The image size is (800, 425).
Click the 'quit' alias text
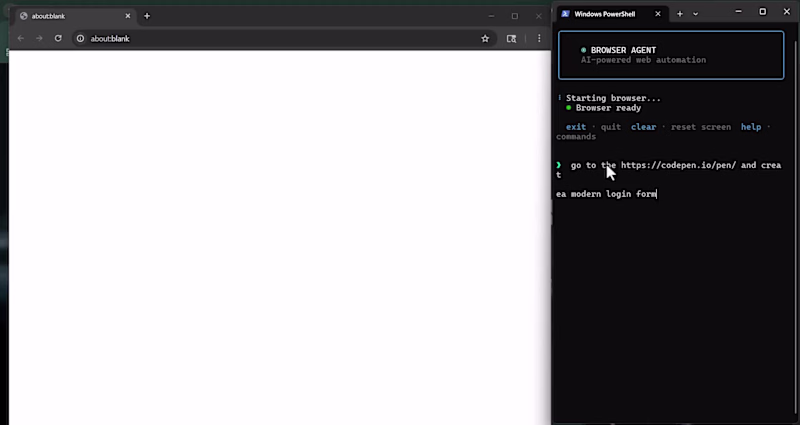pyautogui.click(x=611, y=127)
